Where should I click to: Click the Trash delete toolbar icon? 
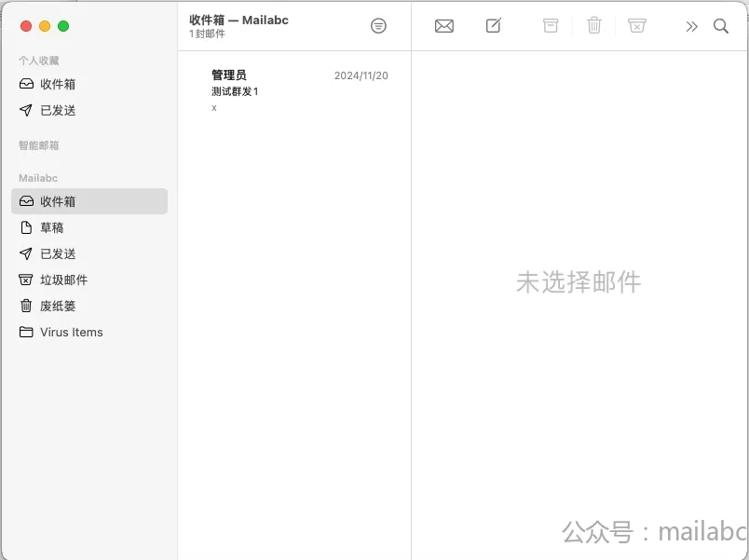[x=594, y=25]
